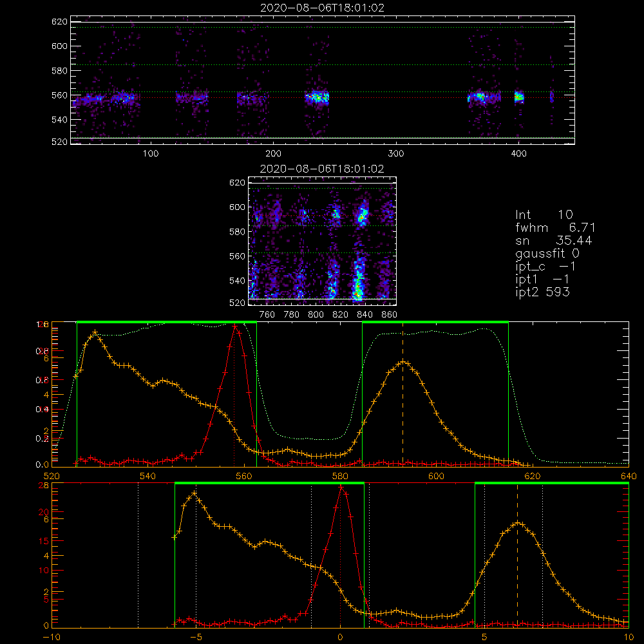Click the 'ipt_c -1' readout
The height and width of the screenshot is (644, 644).
coord(545,267)
